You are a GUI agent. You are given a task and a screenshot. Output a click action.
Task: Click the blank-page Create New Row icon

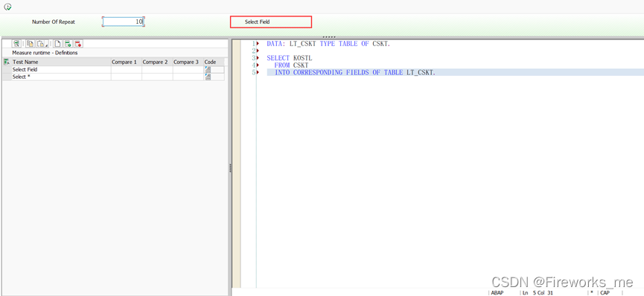click(x=58, y=43)
